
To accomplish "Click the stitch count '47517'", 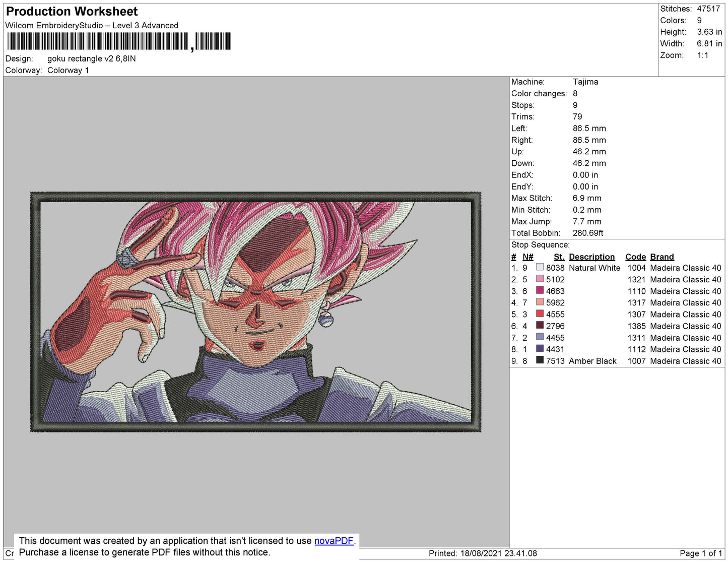I will (708, 9).
